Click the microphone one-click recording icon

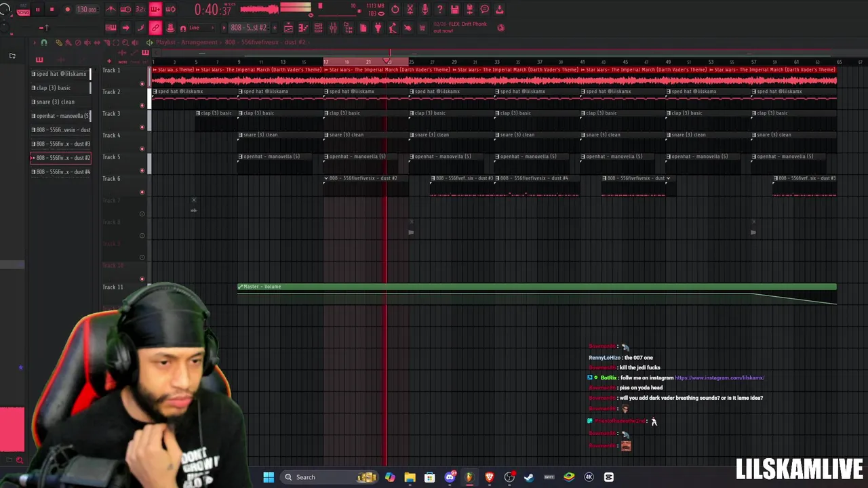tap(425, 9)
